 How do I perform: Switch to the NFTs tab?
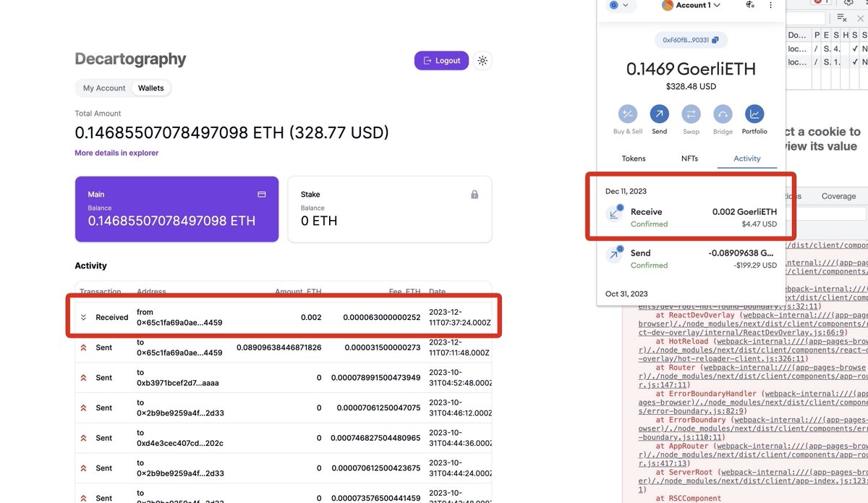[x=689, y=158]
